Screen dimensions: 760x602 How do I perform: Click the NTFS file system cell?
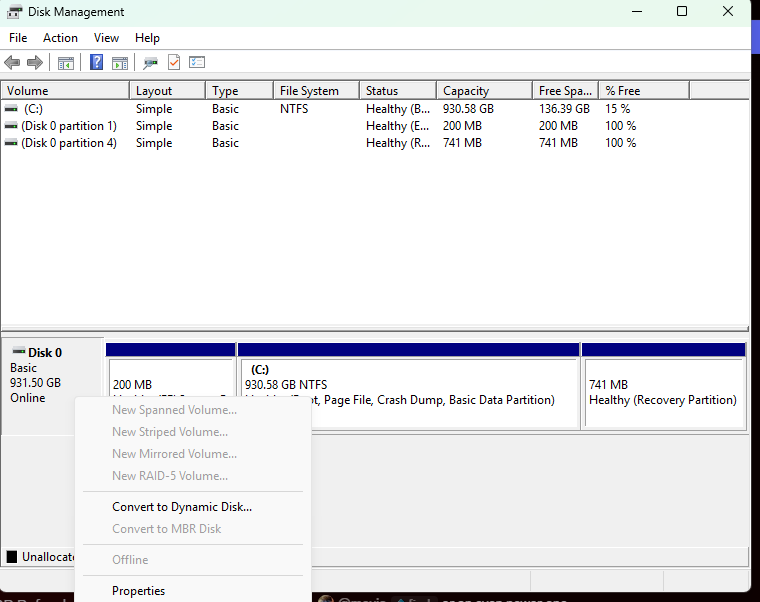click(294, 109)
